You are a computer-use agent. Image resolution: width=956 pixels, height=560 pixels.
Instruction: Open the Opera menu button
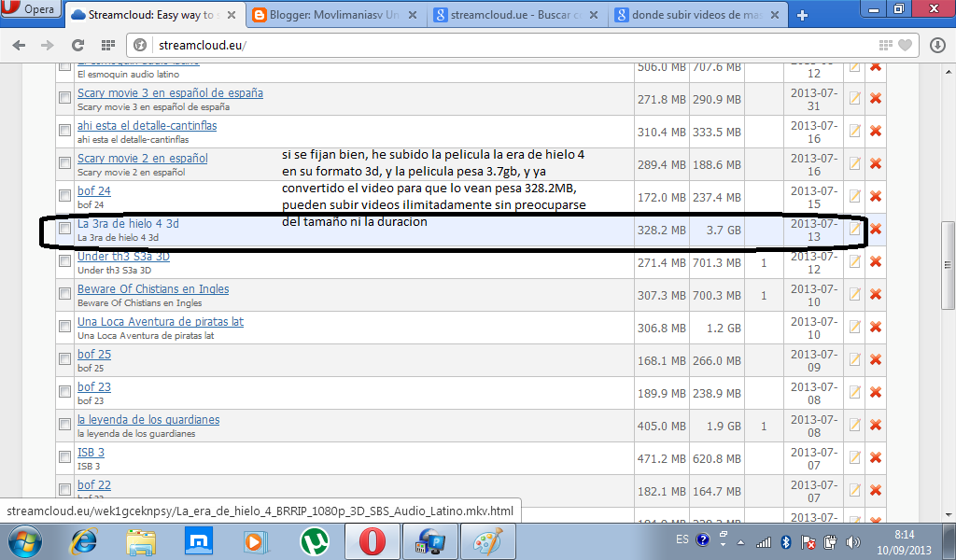(32, 8)
